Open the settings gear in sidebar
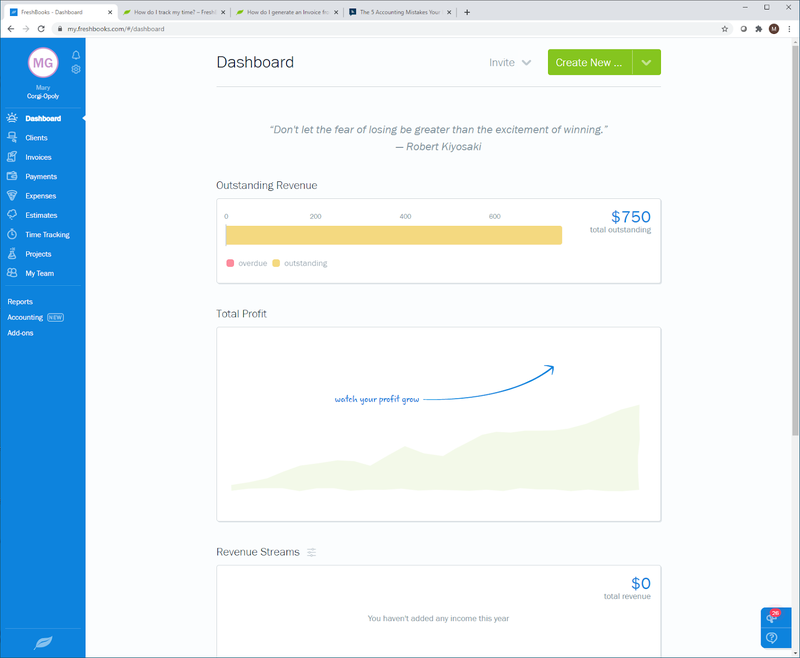This screenshot has height=658, width=800. [76, 69]
